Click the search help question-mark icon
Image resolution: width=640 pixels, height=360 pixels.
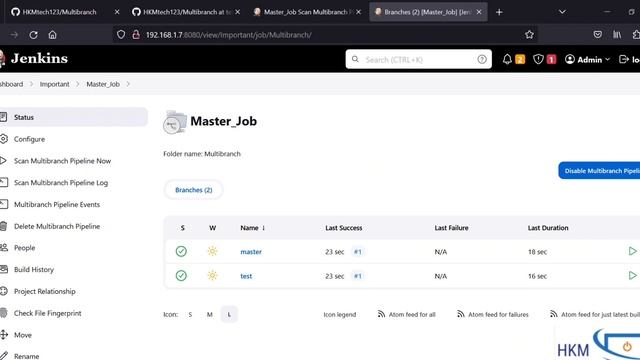click(482, 60)
